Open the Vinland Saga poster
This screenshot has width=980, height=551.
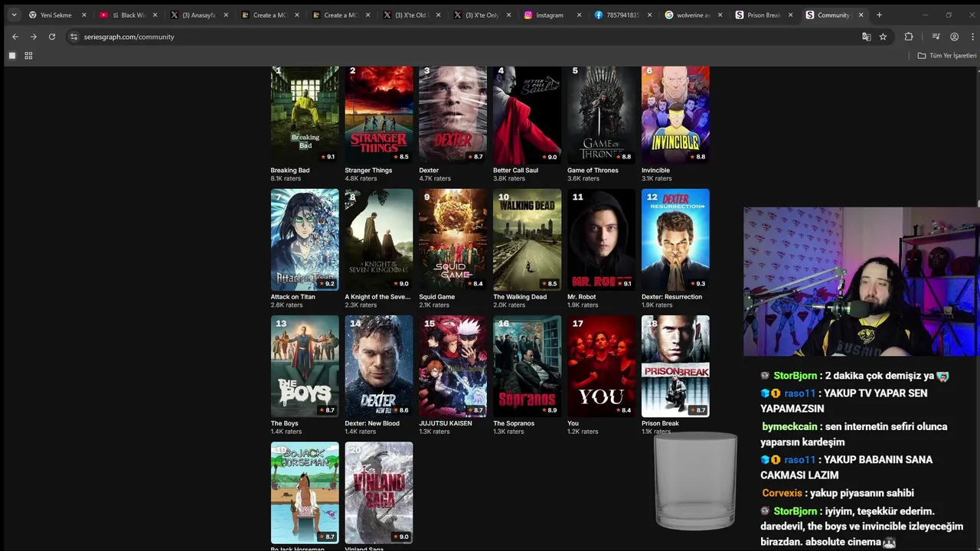coord(379,492)
